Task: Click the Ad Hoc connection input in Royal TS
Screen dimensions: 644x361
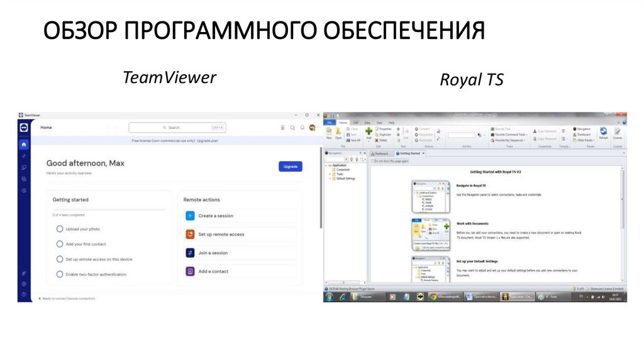Action: tap(461, 135)
